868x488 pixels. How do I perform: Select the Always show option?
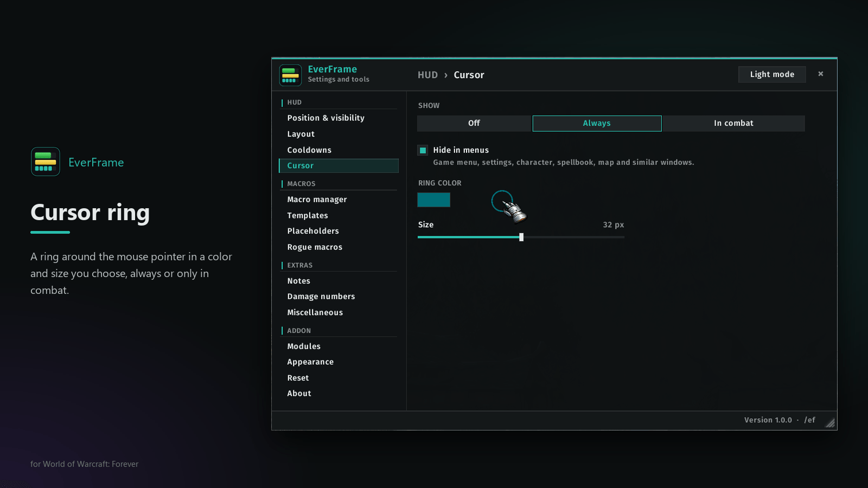tap(597, 123)
